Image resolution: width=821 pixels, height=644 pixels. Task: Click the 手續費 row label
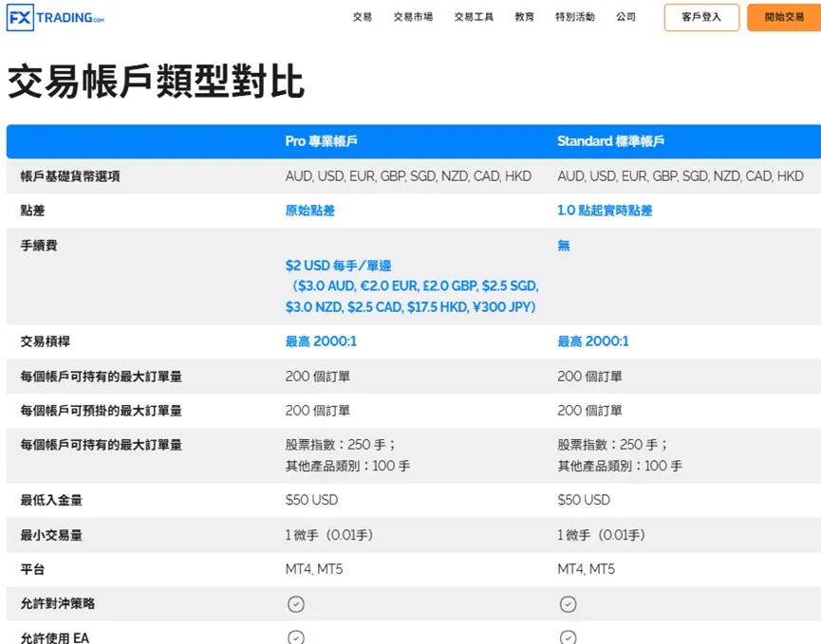click(39, 246)
